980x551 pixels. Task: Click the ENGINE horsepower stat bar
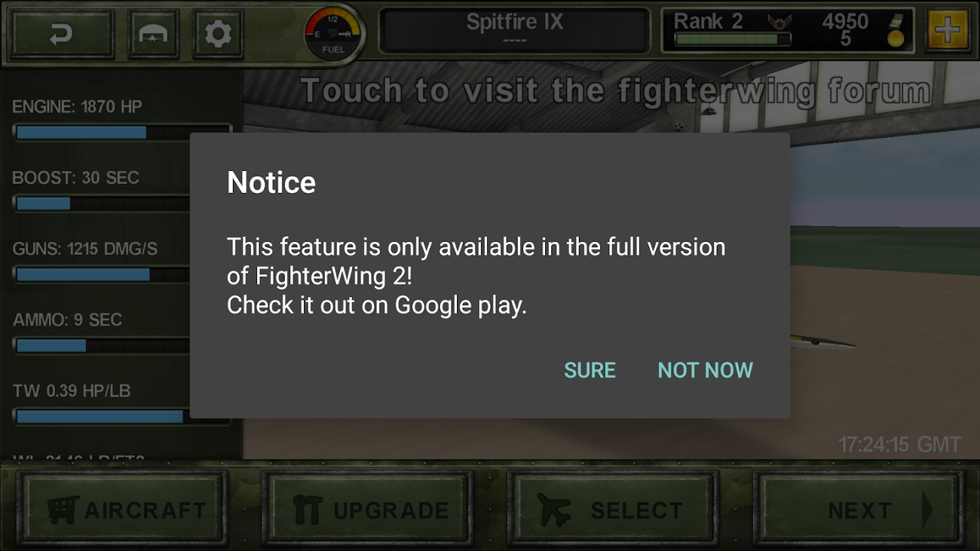click(x=122, y=132)
